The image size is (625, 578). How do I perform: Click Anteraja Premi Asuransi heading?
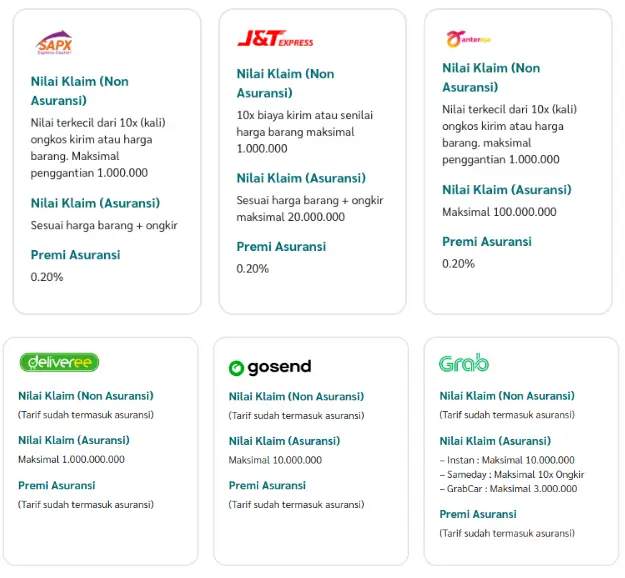click(487, 241)
